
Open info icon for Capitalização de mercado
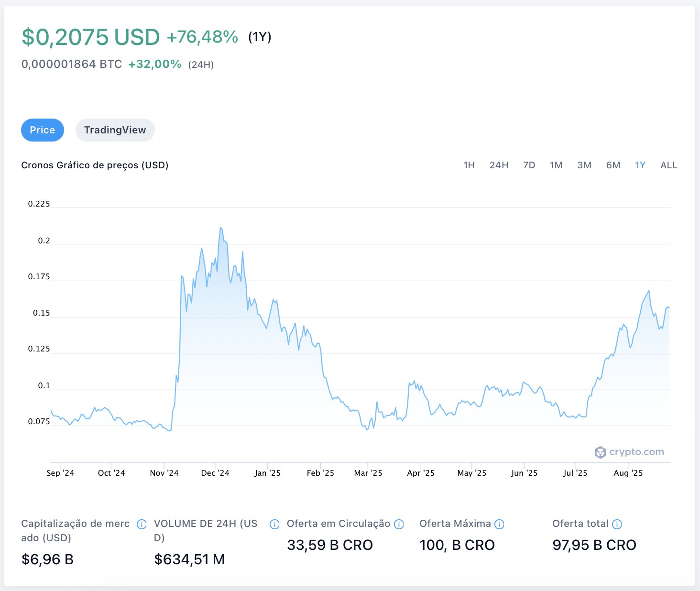[x=142, y=524]
